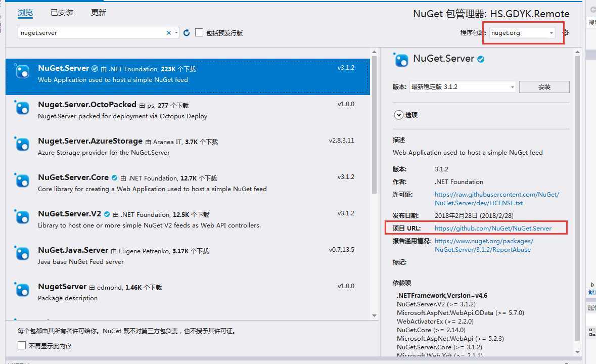Click the 发布日期 value 2018年2月28日
This screenshot has height=364, width=596.
474,216
